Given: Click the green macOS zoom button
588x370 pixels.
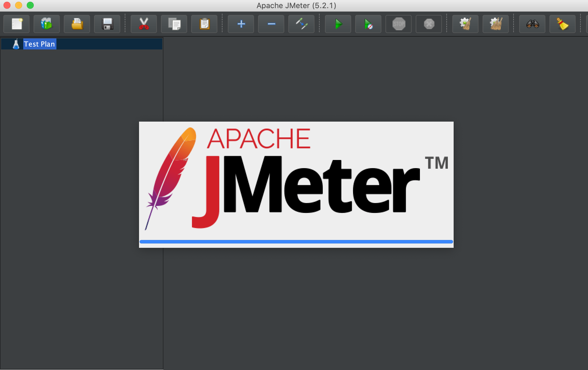Looking at the screenshot, I should [x=30, y=6].
